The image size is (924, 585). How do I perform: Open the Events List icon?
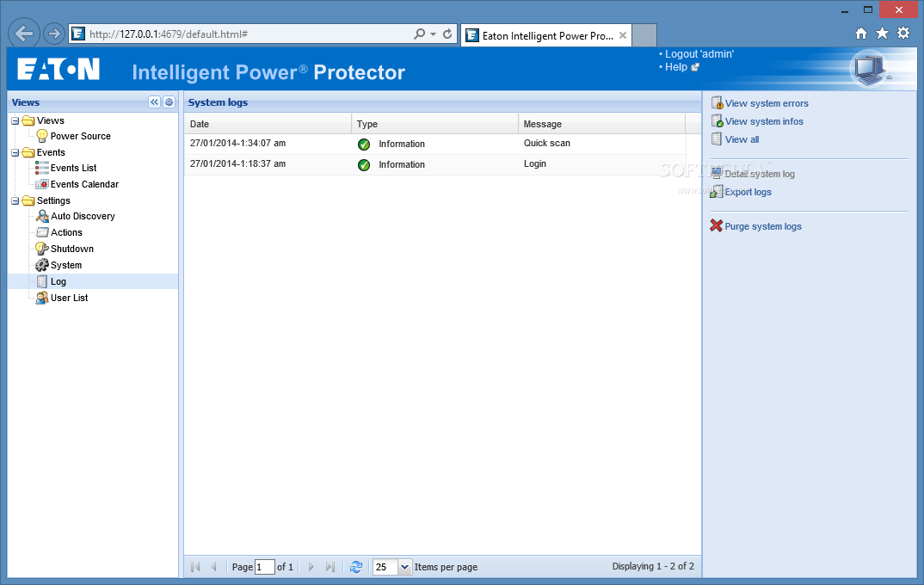(42, 168)
